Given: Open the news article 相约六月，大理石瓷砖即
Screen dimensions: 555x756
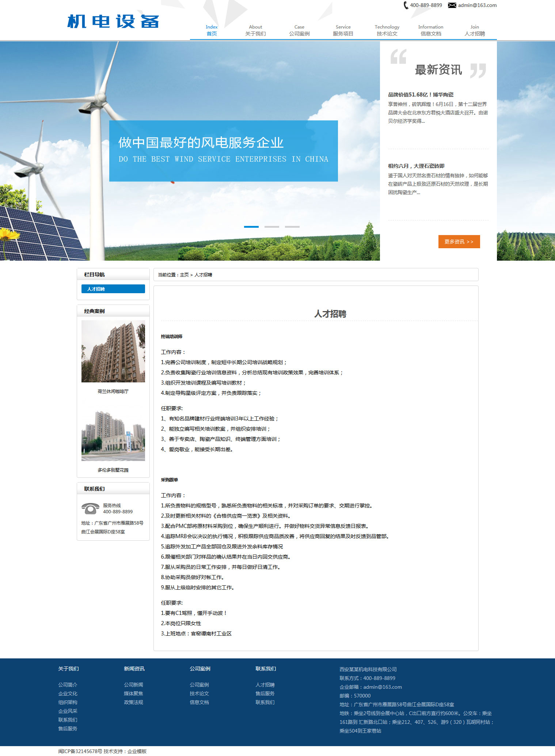Looking at the screenshot, I should coord(416,166).
